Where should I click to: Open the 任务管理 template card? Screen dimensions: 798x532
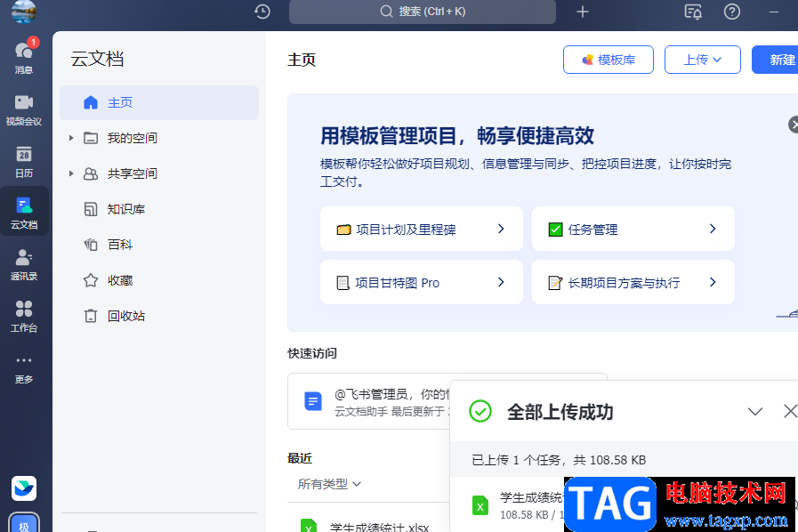pos(633,230)
